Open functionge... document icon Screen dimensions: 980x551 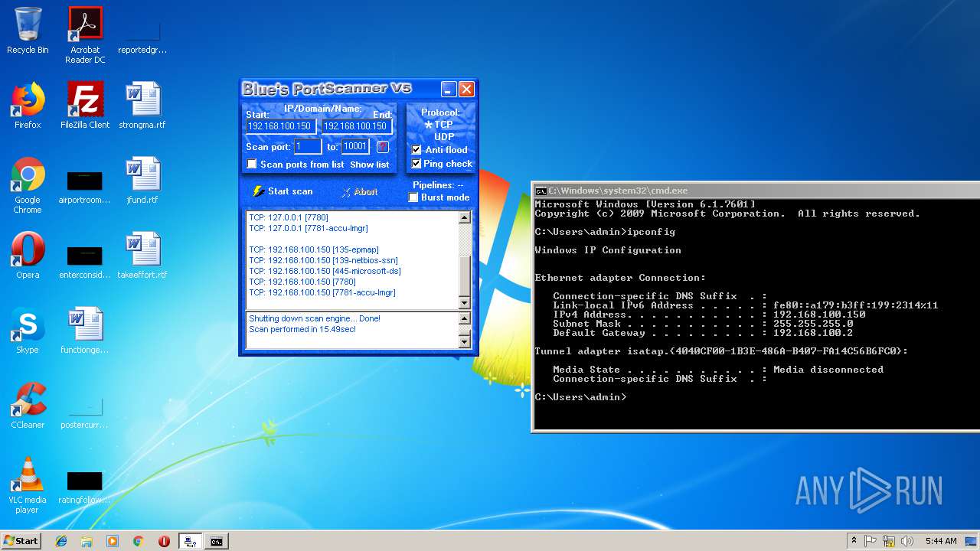(85, 331)
